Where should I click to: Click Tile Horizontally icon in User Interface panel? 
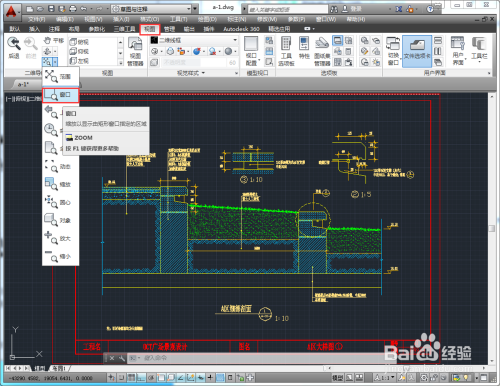438,40
